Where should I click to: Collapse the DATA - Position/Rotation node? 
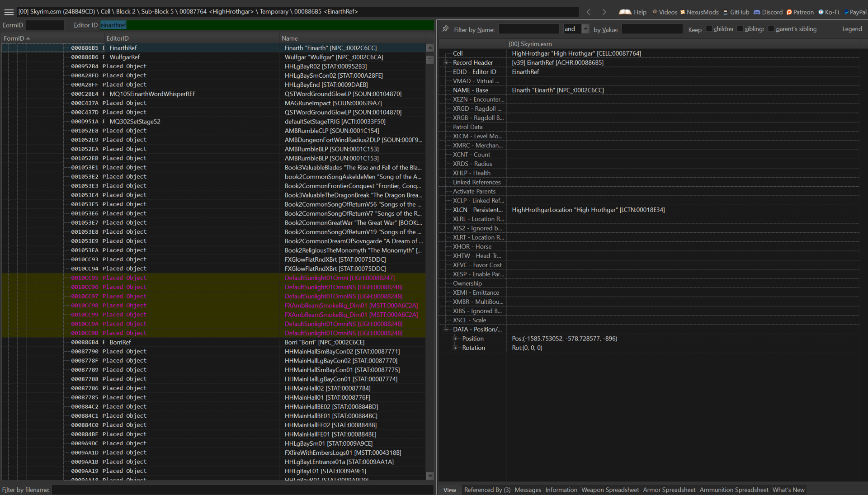446,330
